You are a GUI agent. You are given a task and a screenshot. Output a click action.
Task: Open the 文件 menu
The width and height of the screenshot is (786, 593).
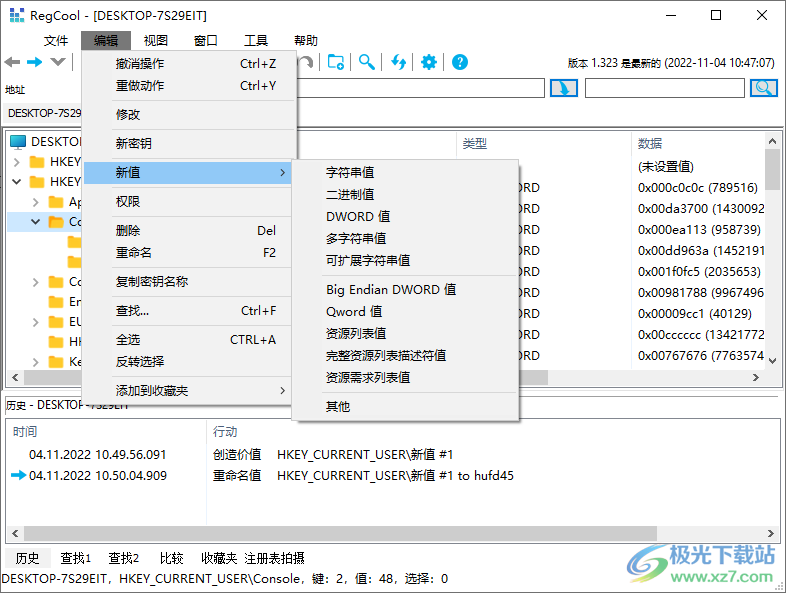point(56,41)
